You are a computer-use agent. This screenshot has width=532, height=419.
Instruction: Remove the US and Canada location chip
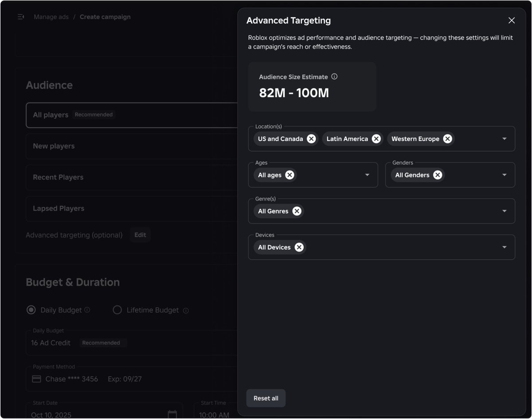pyautogui.click(x=311, y=138)
